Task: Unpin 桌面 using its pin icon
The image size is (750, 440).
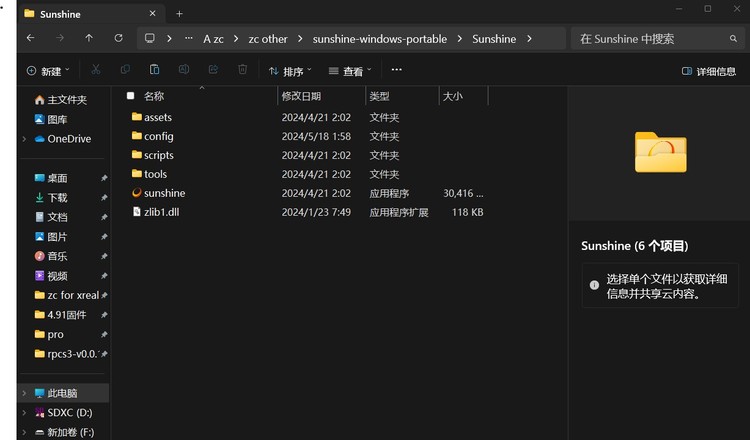Action: point(104,178)
